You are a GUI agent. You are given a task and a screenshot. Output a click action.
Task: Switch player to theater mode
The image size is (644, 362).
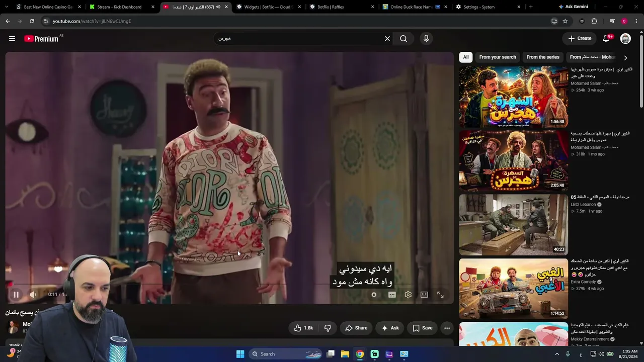pyautogui.click(x=424, y=295)
